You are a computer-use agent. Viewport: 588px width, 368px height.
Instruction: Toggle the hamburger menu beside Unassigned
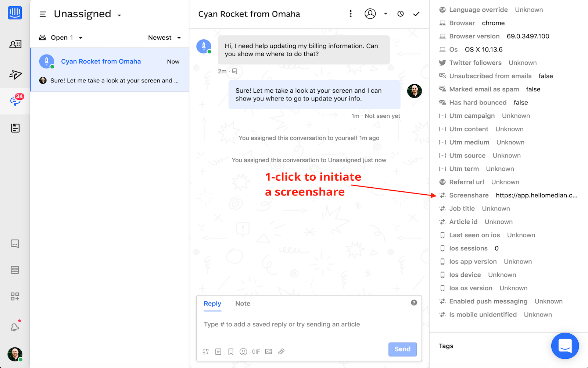point(43,14)
